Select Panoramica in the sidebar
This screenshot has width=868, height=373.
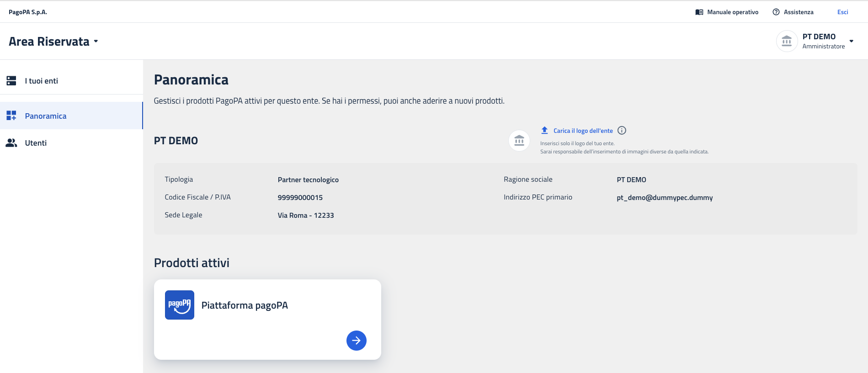tap(46, 116)
